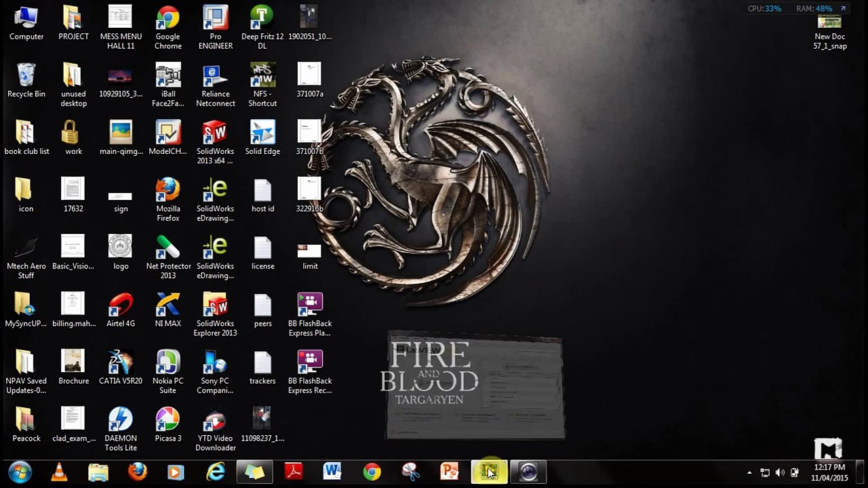Screen dimensions: 868x488
Task: Open Snipping Tool from taskbar
Action: 410,472
